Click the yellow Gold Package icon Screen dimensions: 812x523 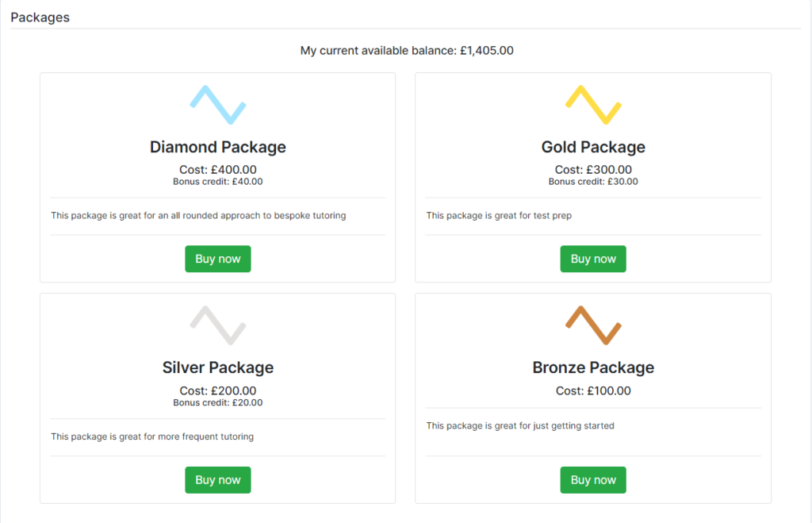click(x=593, y=105)
